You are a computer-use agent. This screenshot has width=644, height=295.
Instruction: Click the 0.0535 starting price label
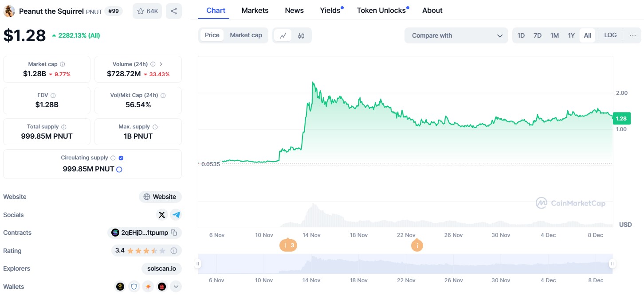(x=210, y=164)
